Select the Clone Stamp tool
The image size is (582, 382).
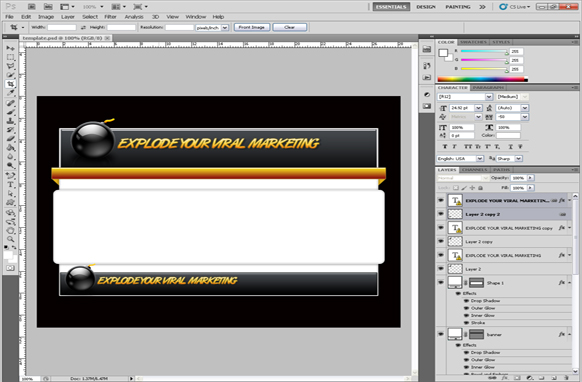(x=10, y=121)
